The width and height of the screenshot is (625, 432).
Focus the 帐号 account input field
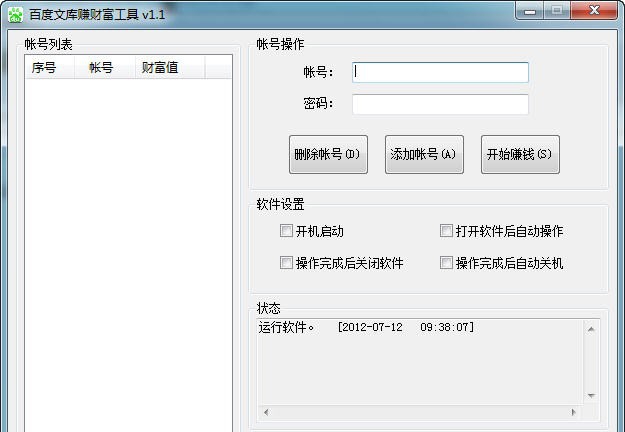pos(440,72)
